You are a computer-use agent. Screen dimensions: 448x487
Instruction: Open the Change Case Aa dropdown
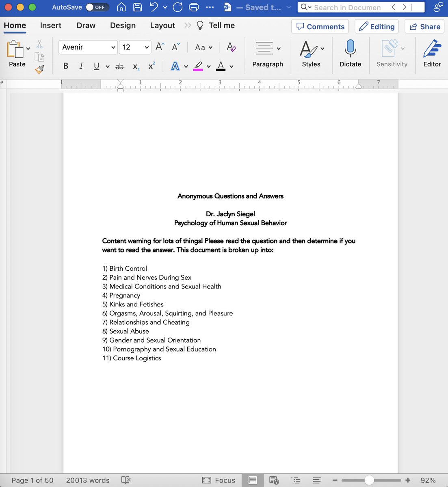[x=203, y=47]
